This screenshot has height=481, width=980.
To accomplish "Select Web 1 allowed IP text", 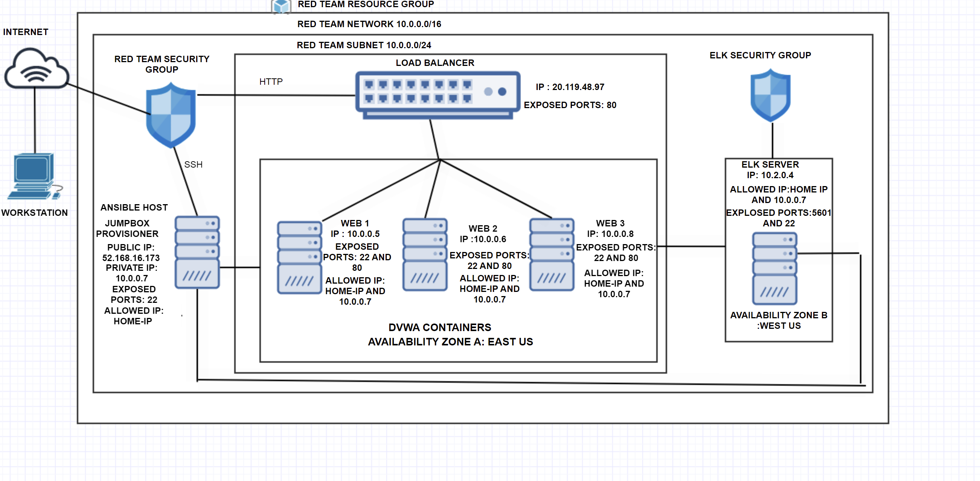I will pyautogui.click(x=355, y=291).
